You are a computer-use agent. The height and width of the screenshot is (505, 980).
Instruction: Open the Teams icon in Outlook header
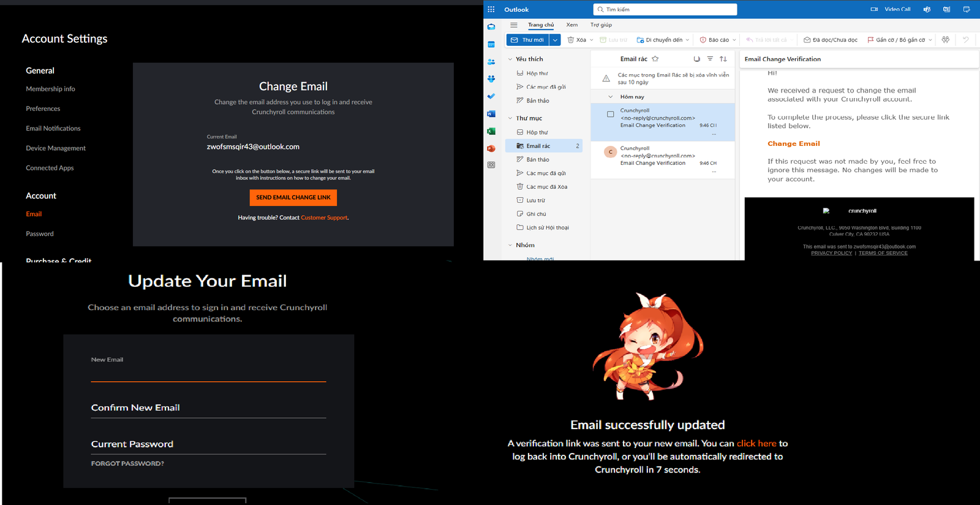click(x=927, y=9)
